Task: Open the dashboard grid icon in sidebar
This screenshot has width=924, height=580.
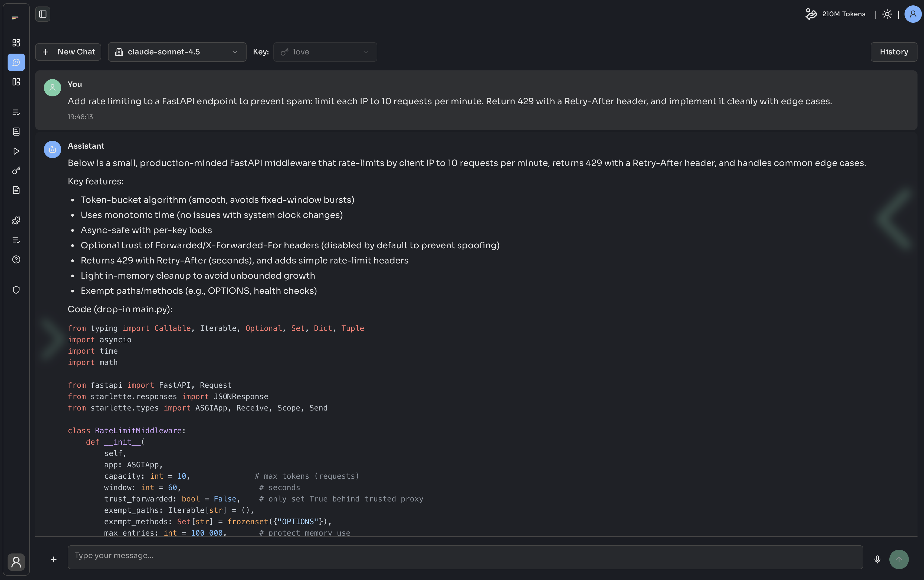Action: click(x=16, y=43)
